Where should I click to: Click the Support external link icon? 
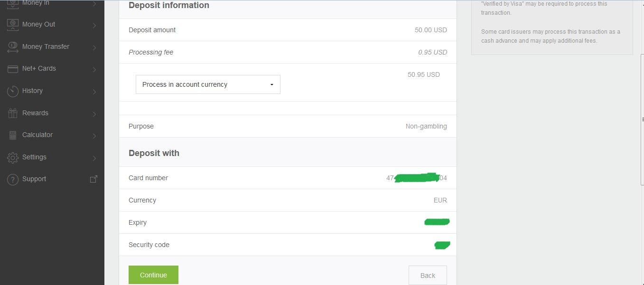[93, 179]
